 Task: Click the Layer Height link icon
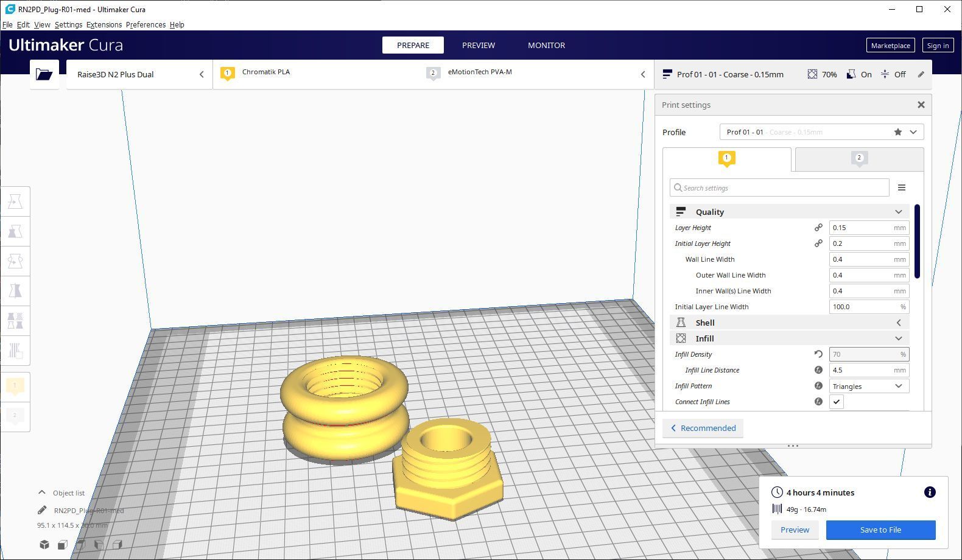(x=818, y=228)
